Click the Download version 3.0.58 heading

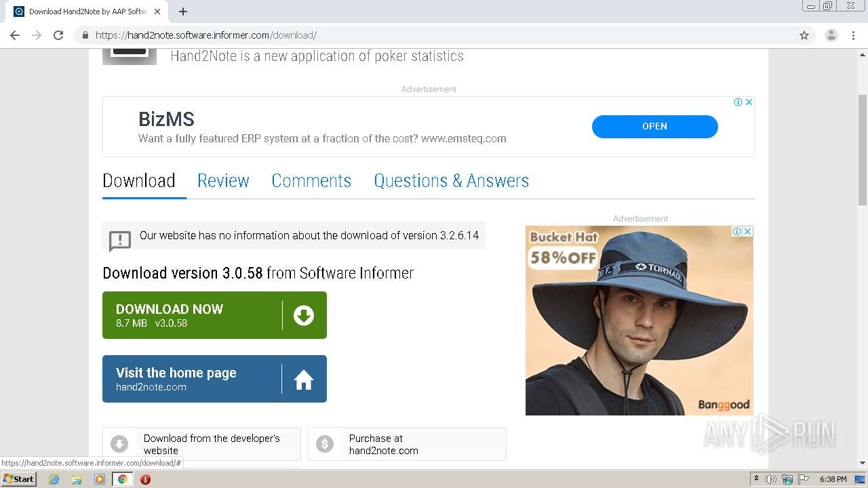[x=258, y=273]
